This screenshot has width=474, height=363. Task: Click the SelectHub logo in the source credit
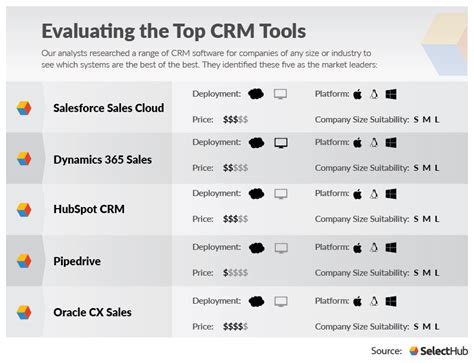[x=438, y=351]
